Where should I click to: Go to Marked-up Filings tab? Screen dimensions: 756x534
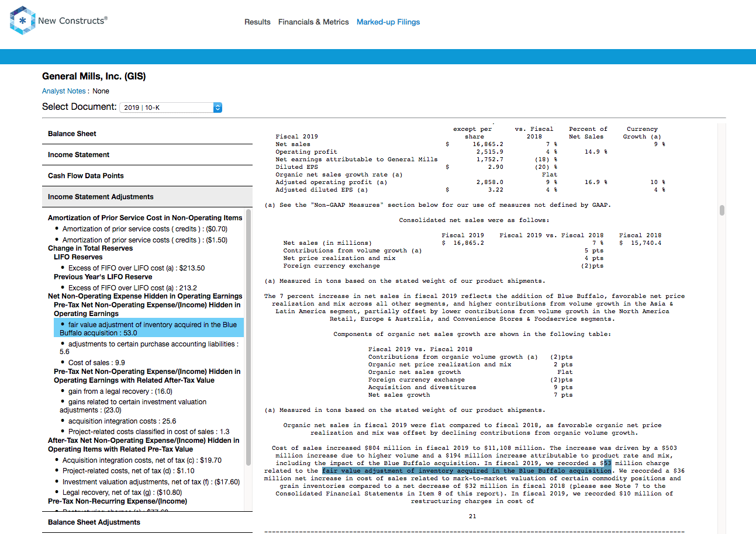pyautogui.click(x=388, y=22)
